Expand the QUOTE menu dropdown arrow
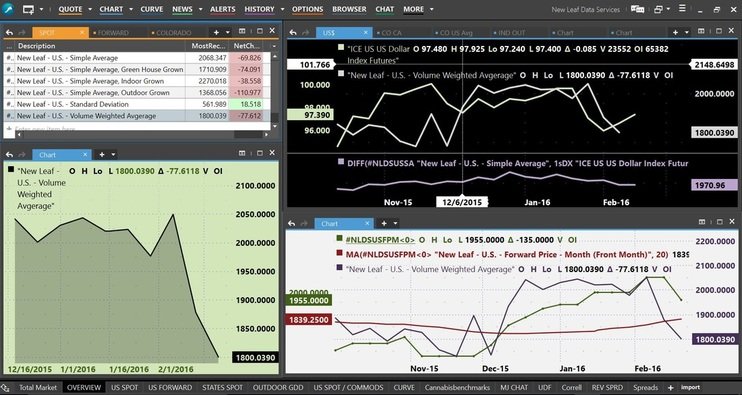The width and height of the screenshot is (742, 395). pyautogui.click(x=89, y=9)
